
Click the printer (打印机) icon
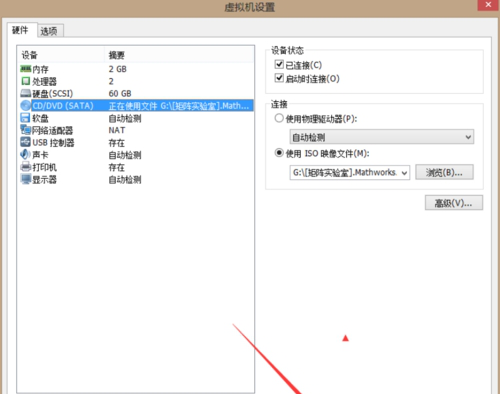point(26,167)
